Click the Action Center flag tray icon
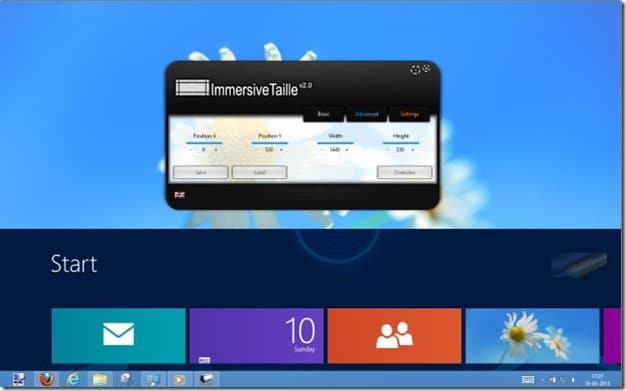Viewport: 626px width, 391px height. pyautogui.click(x=553, y=380)
